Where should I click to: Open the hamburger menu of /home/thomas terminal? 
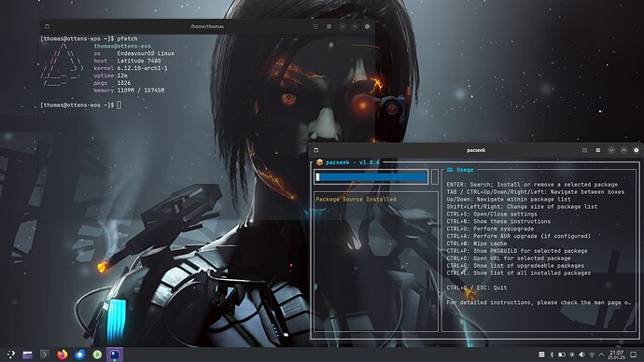329,26
